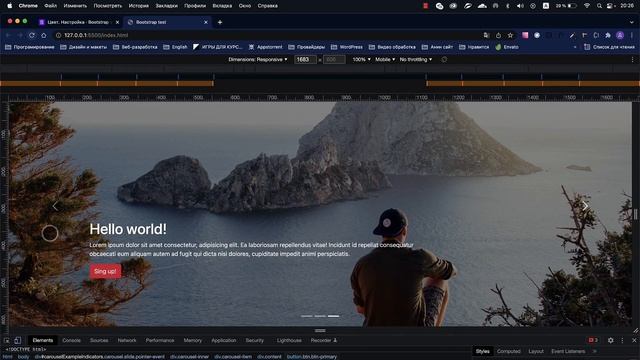This screenshot has width=640, height=360.
Task: Open the Программирование bookmark folder
Action: pos(30,47)
